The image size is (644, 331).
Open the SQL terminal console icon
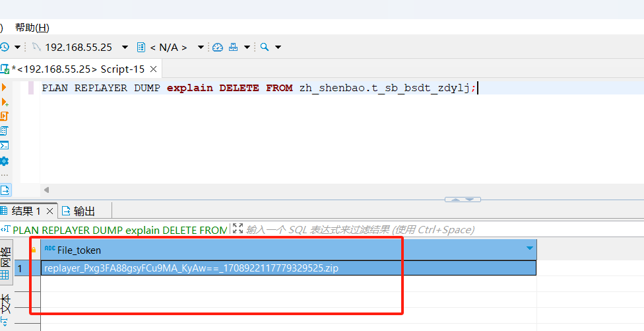[x=4, y=145]
